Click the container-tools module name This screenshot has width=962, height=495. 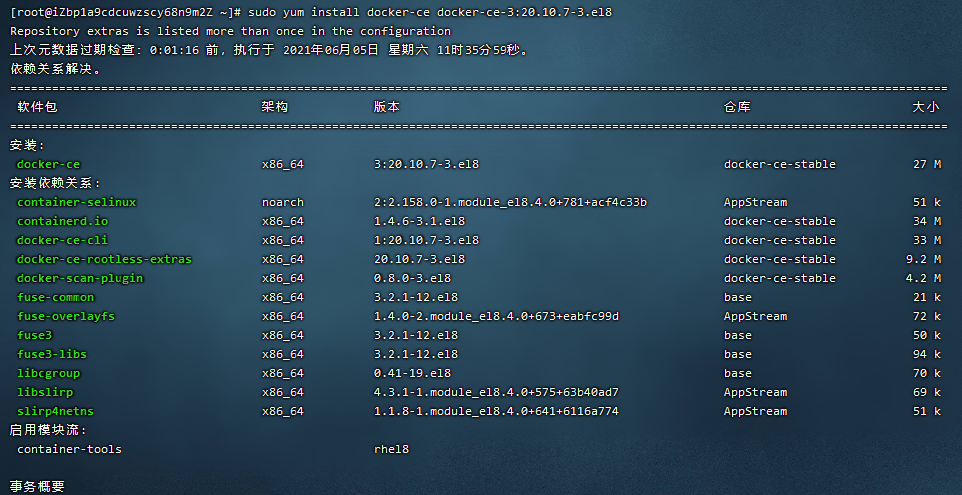pyautogui.click(x=69, y=450)
